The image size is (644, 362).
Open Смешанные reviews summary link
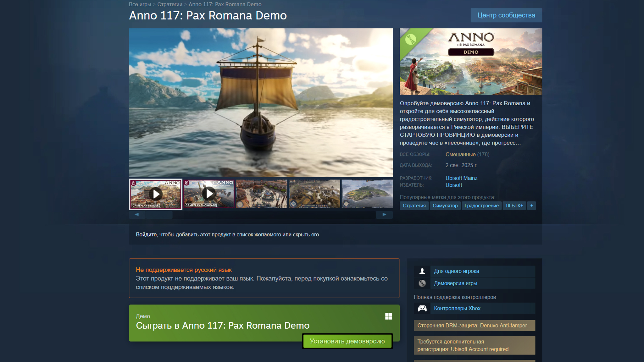point(460,154)
